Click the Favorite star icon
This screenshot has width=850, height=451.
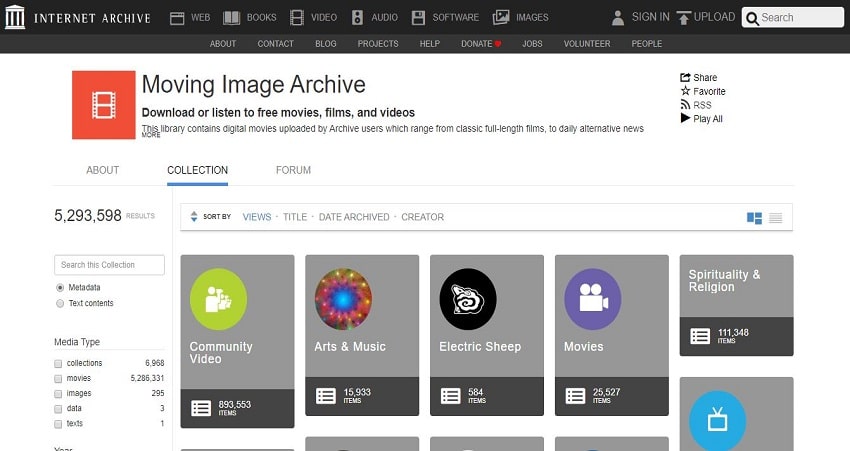[x=685, y=91]
